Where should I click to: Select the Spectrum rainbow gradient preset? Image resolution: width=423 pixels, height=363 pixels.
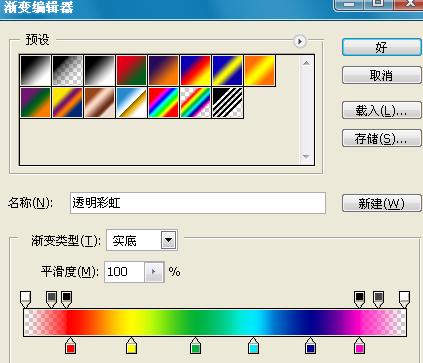(x=163, y=102)
